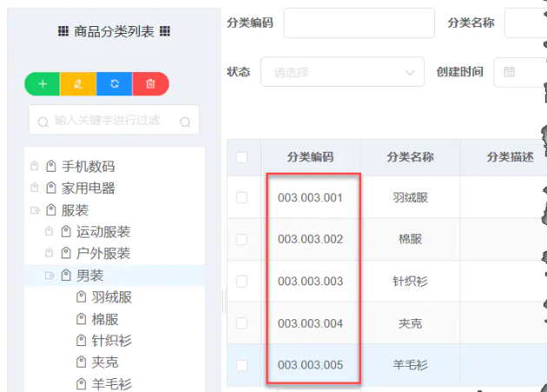Check the row checkbox for 003.003.004
Screen dimensions: 547x392
tap(241, 323)
